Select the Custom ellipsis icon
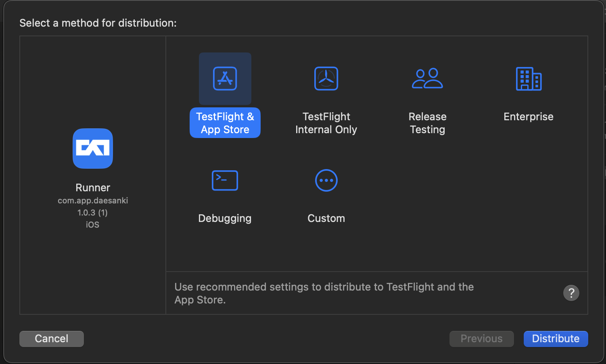 pyautogui.click(x=326, y=180)
